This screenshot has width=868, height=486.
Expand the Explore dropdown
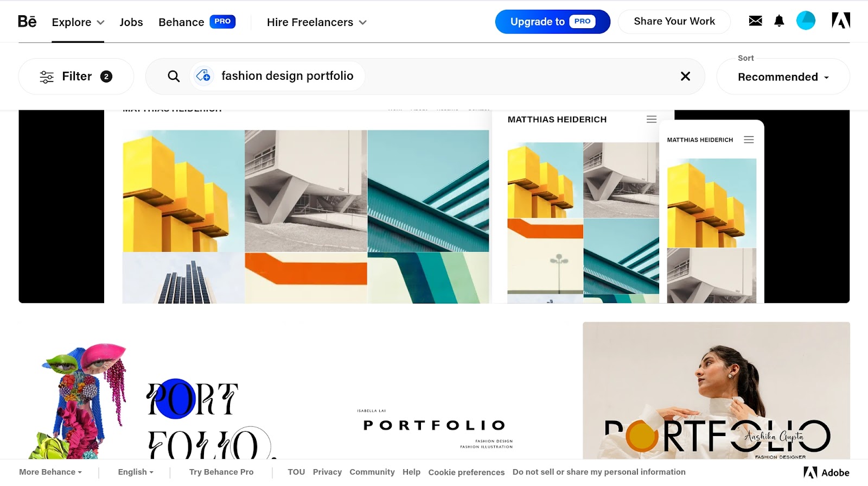coord(78,22)
